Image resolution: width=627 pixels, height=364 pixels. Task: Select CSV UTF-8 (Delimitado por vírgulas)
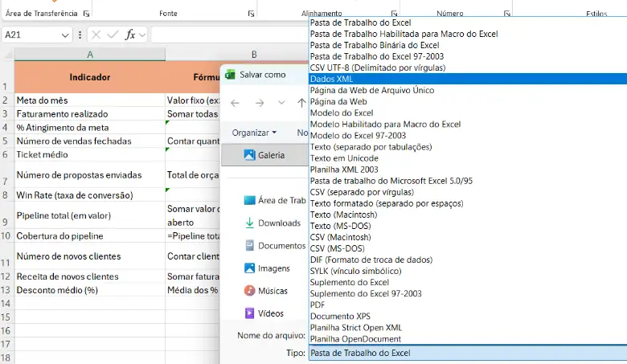[469, 67]
